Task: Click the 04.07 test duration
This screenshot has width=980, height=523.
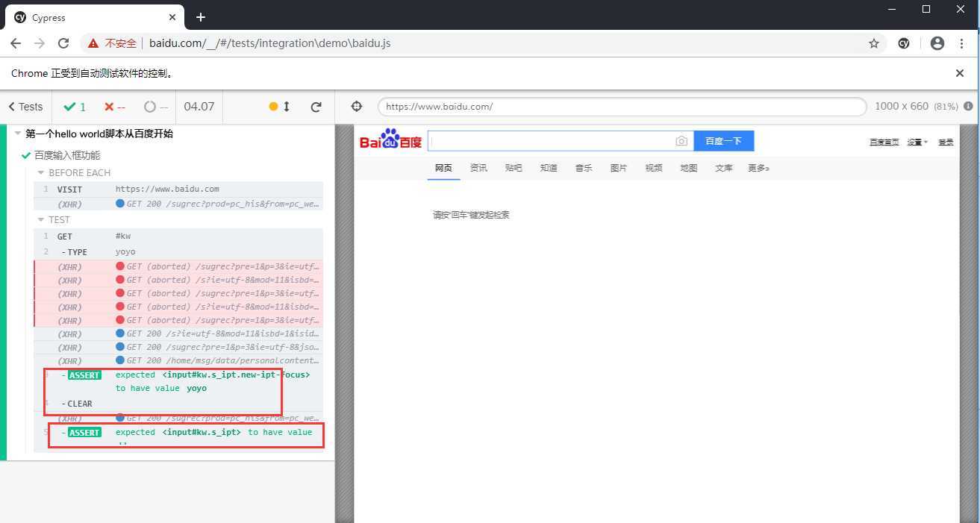Action: point(199,107)
